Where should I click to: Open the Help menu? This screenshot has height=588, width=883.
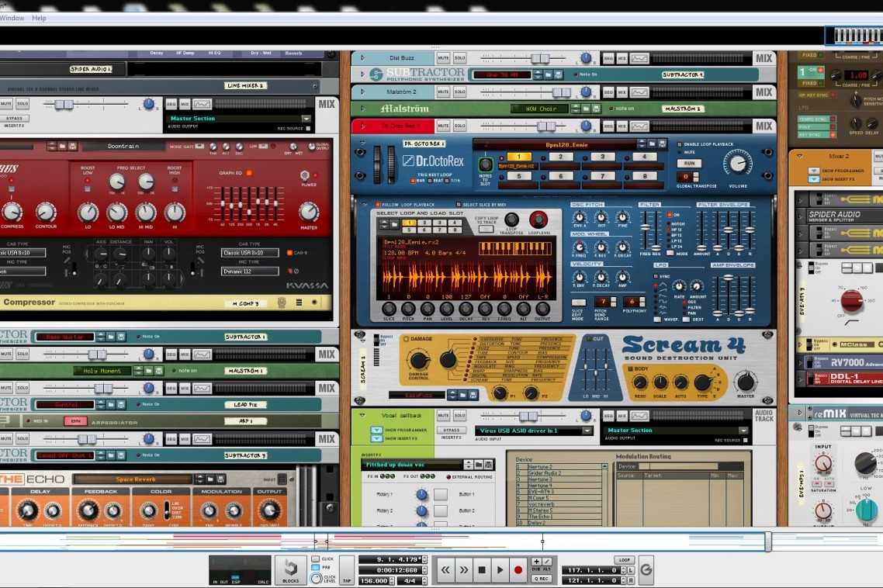(x=39, y=18)
